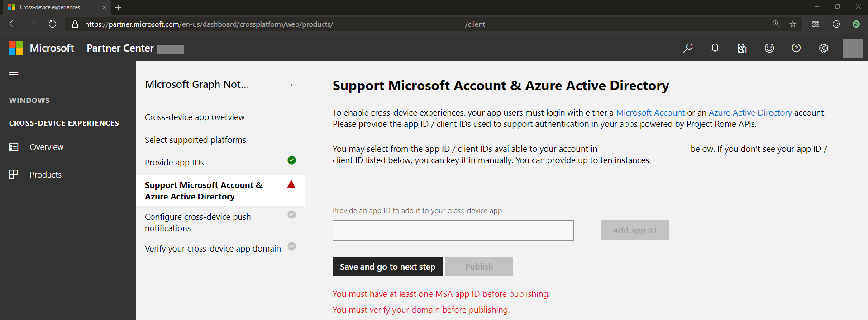Open Configure cross-device push notifications step

(x=198, y=223)
